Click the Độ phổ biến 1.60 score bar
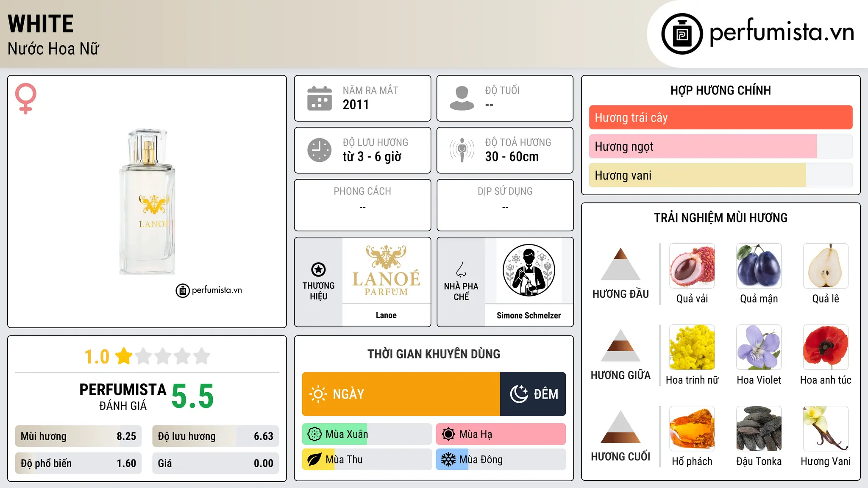Image resolution: width=868 pixels, height=488 pixels. (x=78, y=463)
